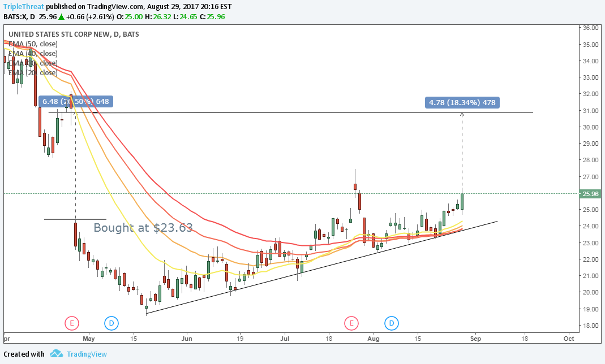Viewport: 605px width, 364px height.
Task: Click the Aug label on time axis
Action: pyautogui.click(x=374, y=339)
